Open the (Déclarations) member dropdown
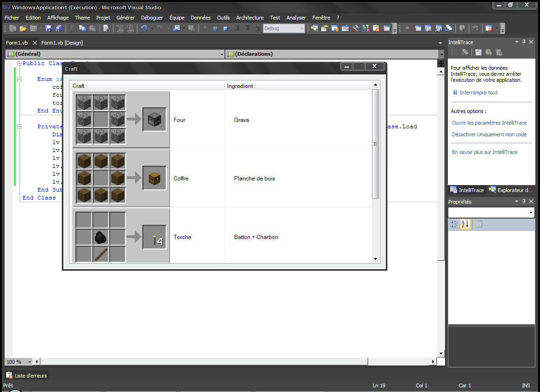This screenshot has width=540, height=392. [441, 54]
